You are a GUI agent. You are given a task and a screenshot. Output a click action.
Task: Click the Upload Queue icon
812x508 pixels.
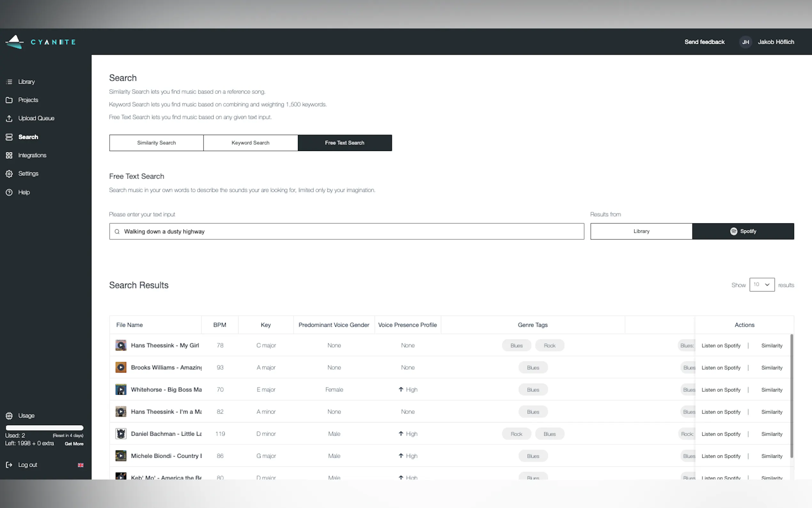[9, 118]
